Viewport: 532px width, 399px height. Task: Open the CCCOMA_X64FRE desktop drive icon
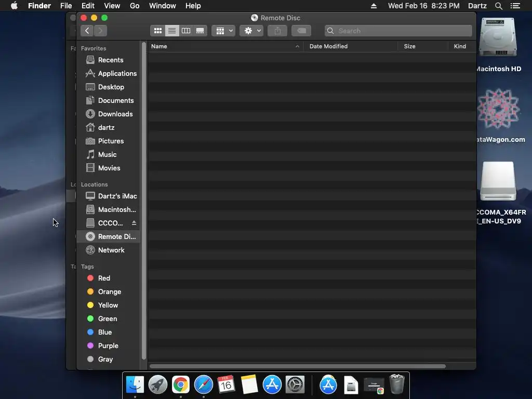click(498, 181)
